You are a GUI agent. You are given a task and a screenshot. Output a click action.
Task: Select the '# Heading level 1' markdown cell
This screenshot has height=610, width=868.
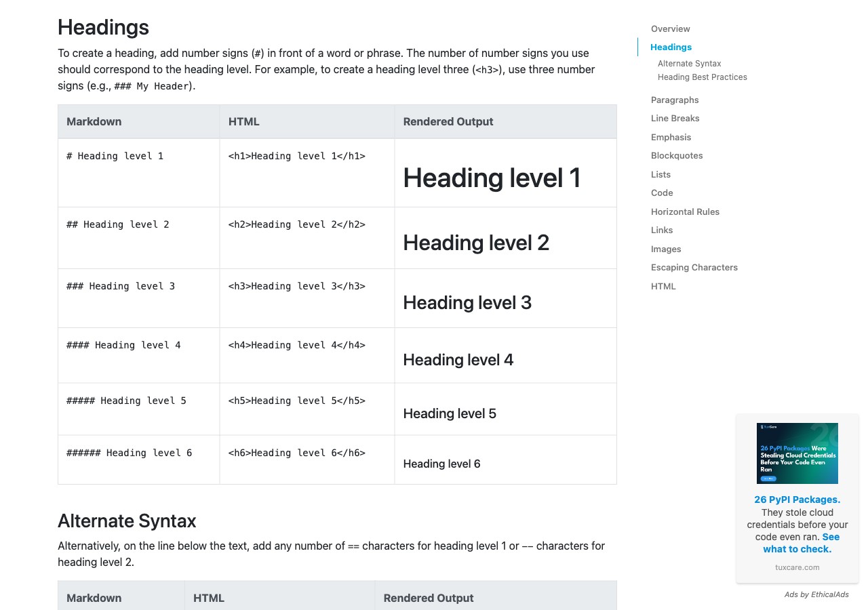[x=138, y=173]
